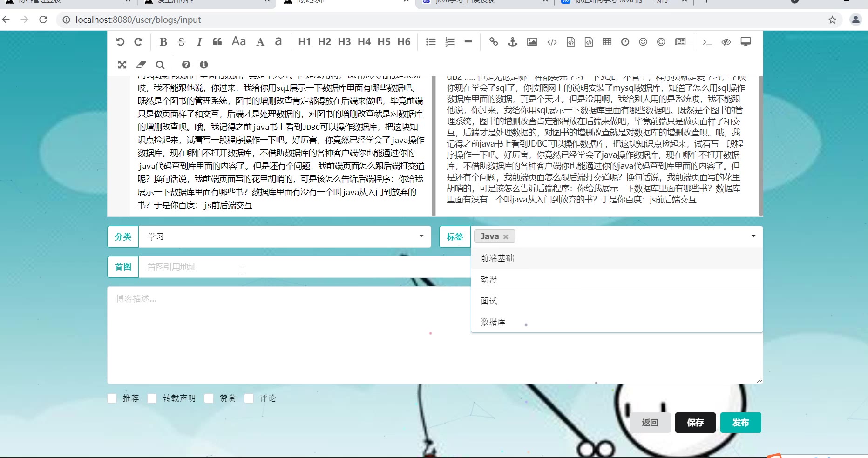Toggle live preview with the eye-slash icon
Image resolution: width=868 pixels, height=458 pixels.
(726, 42)
